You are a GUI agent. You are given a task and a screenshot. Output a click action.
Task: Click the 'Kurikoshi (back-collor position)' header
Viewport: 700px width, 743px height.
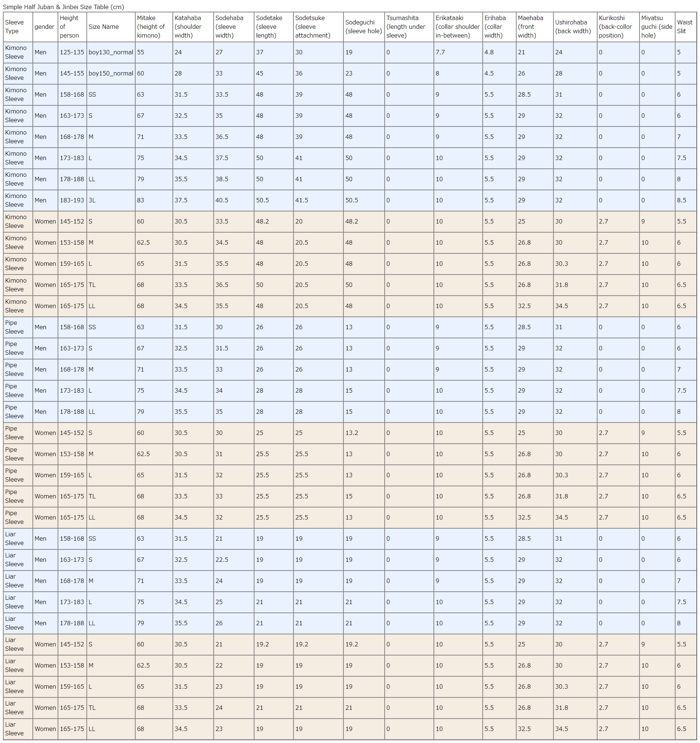(x=615, y=27)
